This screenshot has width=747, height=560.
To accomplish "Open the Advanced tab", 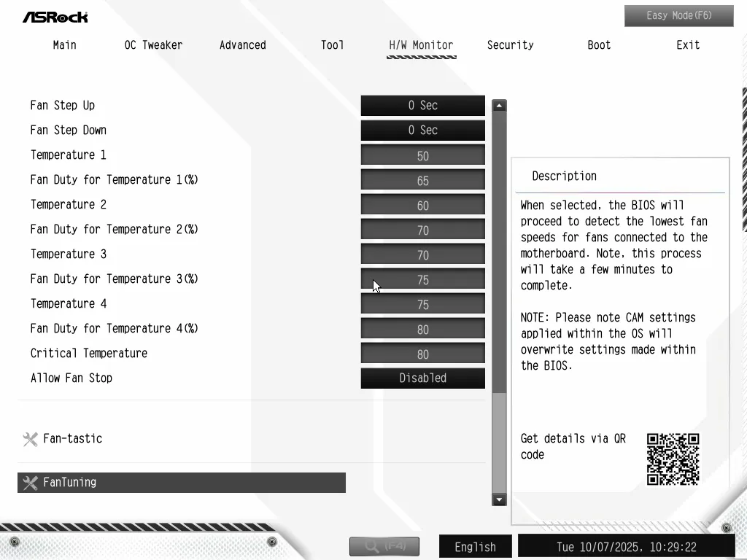I will [x=242, y=45].
